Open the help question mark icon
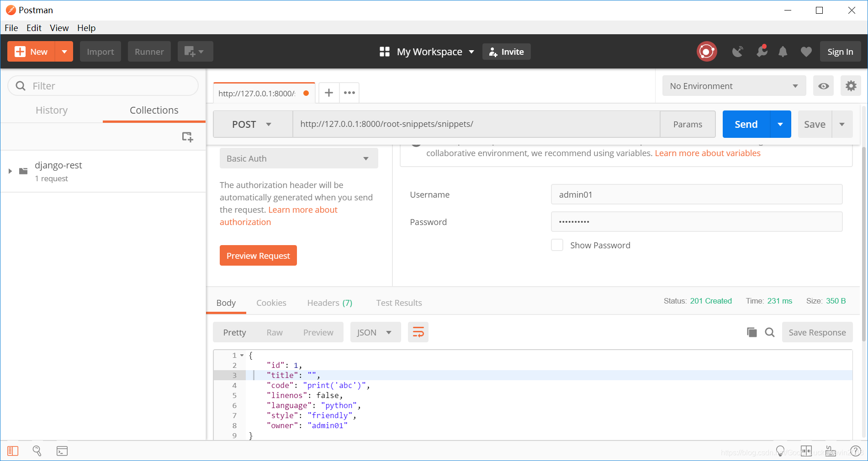Image resolution: width=868 pixels, height=461 pixels. [856, 451]
